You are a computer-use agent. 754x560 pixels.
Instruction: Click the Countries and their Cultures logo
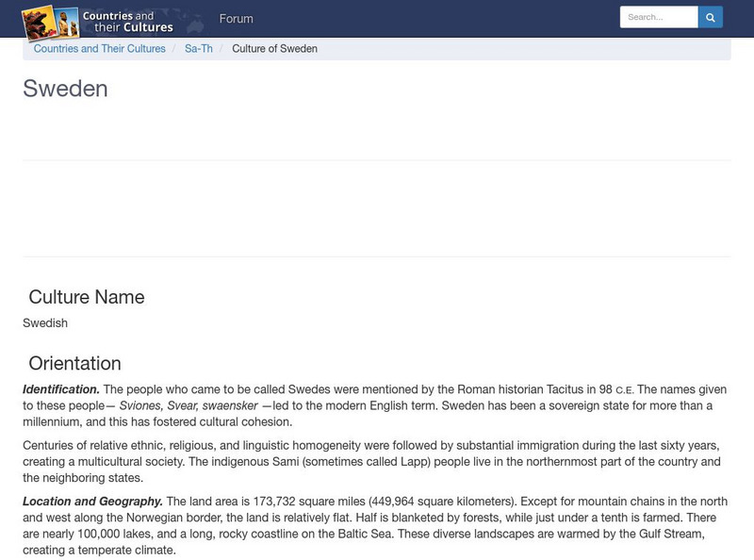pyautogui.click(x=98, y=22)
